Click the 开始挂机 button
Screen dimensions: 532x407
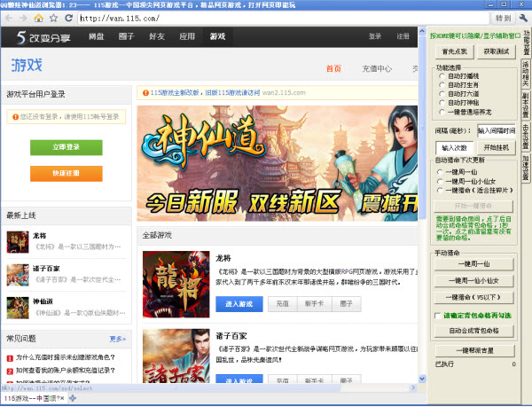pos(496,147)
